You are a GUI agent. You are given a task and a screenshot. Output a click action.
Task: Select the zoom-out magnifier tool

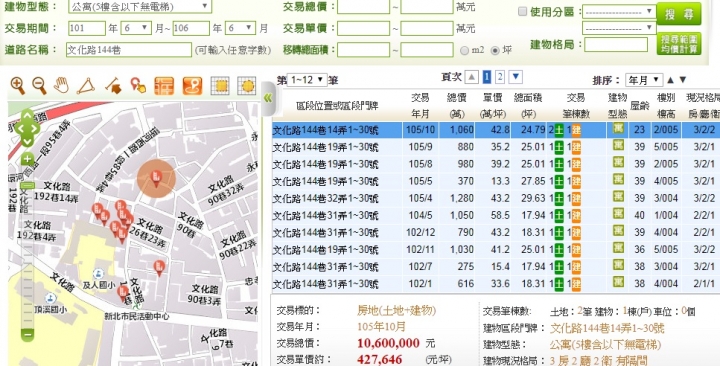click(x=39, y=85)
